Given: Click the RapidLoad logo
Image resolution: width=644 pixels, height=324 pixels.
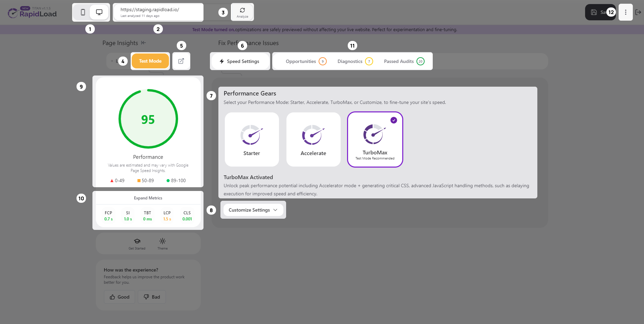Looking at the screenshot, I should pos(32,13).
